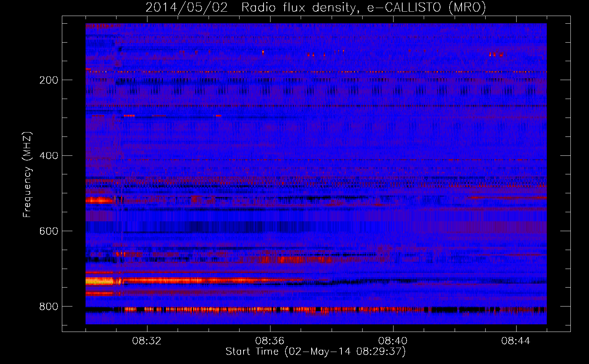
Task: Select the 800 frequency axis label
Action: [49, 307]
